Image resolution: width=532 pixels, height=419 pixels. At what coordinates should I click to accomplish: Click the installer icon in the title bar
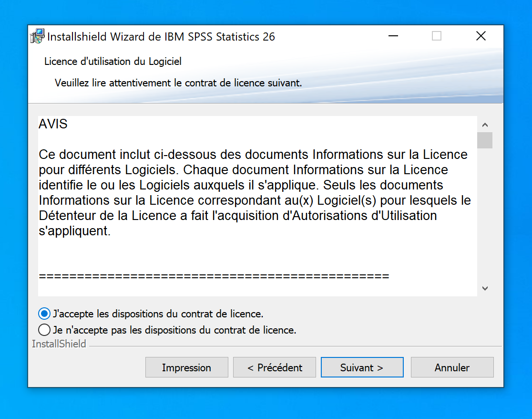37,36
